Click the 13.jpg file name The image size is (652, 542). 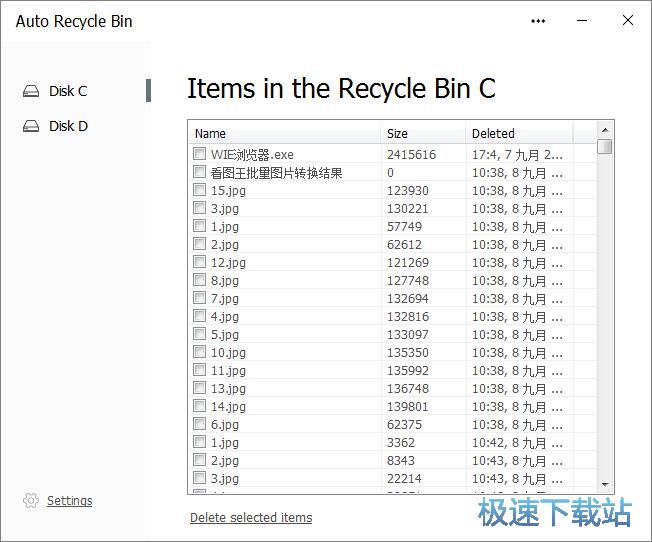point(228,389)
